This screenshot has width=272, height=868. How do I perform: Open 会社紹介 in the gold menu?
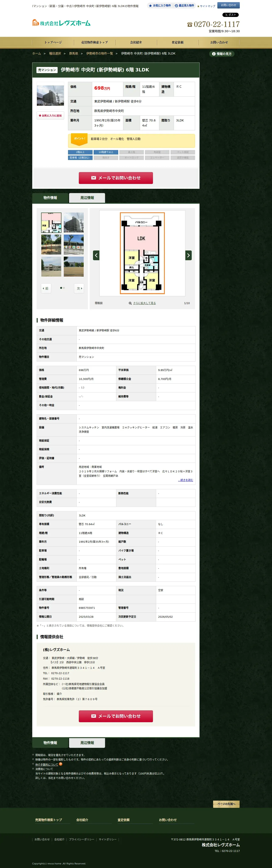click(136, 42)
